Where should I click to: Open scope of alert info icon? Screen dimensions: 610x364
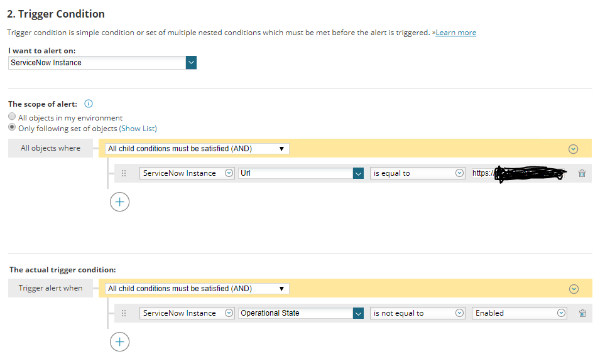coord(89,104)
